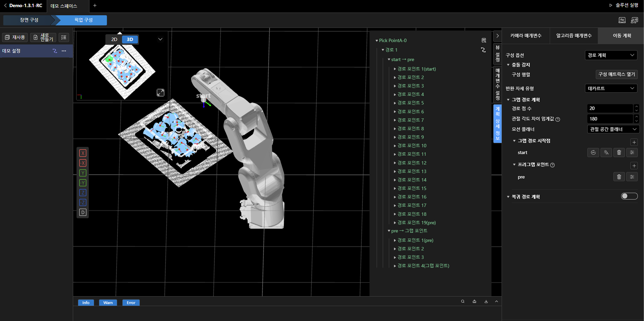Expand 경로 포인트 5 in the path tree

pos(395,103)
